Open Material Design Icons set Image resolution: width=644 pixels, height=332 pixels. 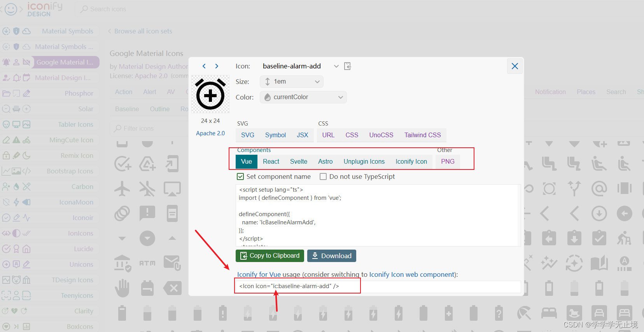point(50,78)
